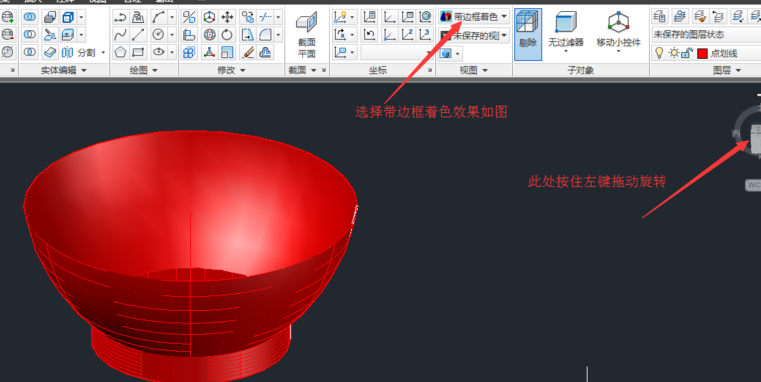
Task: Expand the 实体编辑 panel
Action: click(x=64, y=70)
